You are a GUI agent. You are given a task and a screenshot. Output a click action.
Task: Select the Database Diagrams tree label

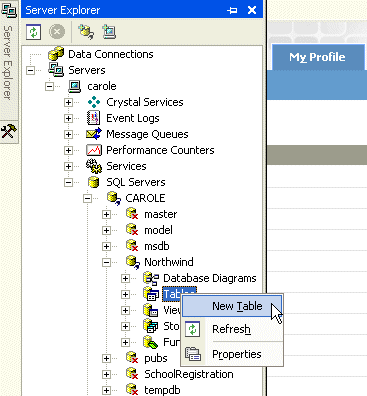click(210, 278)
